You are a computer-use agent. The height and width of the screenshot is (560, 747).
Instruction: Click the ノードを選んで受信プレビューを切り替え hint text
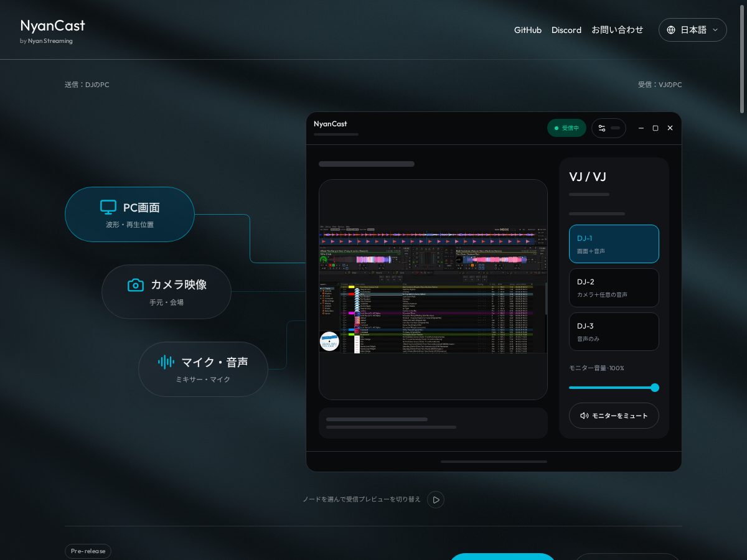362,500
